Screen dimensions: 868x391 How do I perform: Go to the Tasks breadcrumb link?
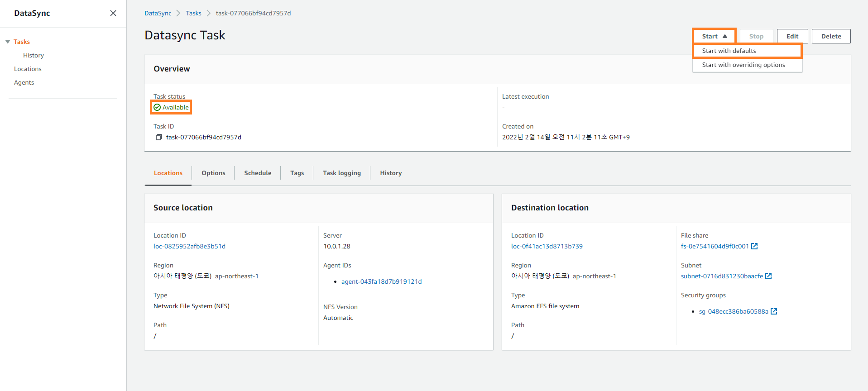coord(193,13)
